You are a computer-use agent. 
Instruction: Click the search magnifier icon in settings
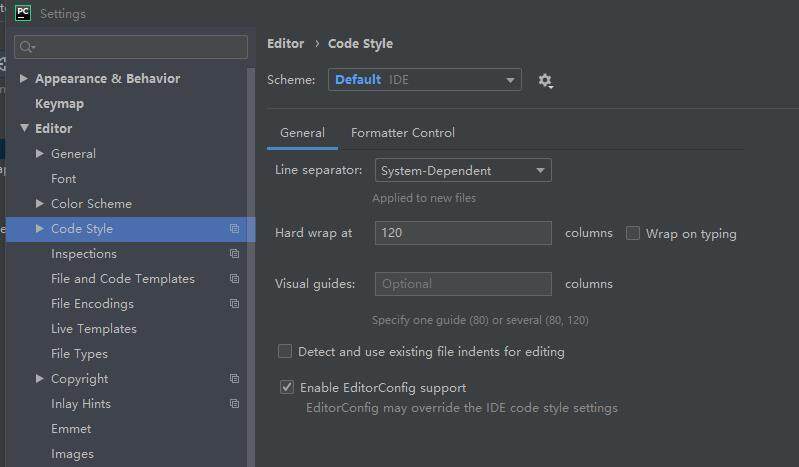[x=27, y=47]
